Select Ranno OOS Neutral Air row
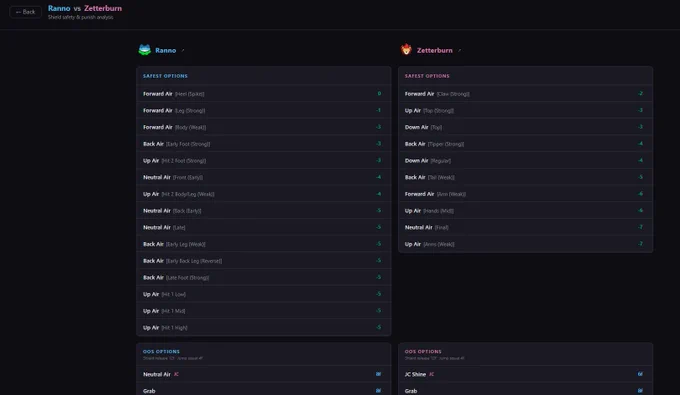This screenshot has height=395, width=680. pos(264,374)
